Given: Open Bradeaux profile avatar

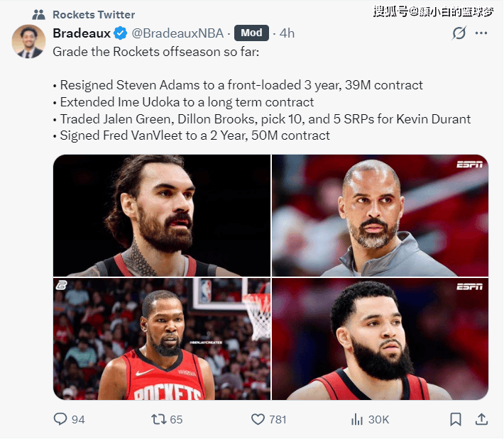Looking at the screenshot, I should pos(28,41).
